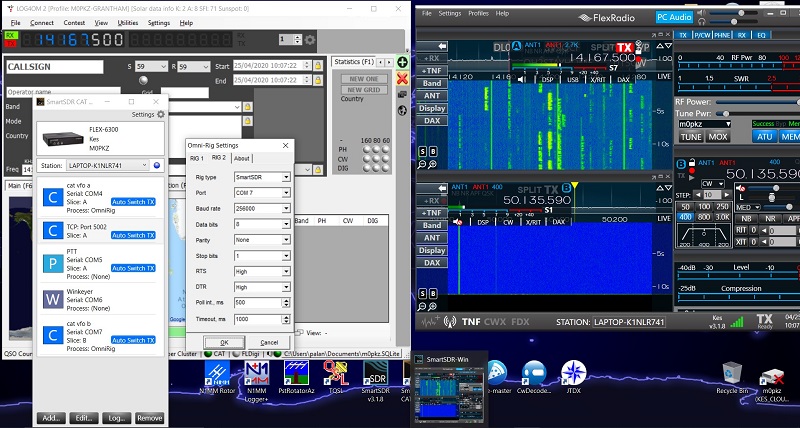Click the ATU button in SmartSDR
Image resolution: width=800 pixels, height=428 pixels.
(764, 137)
